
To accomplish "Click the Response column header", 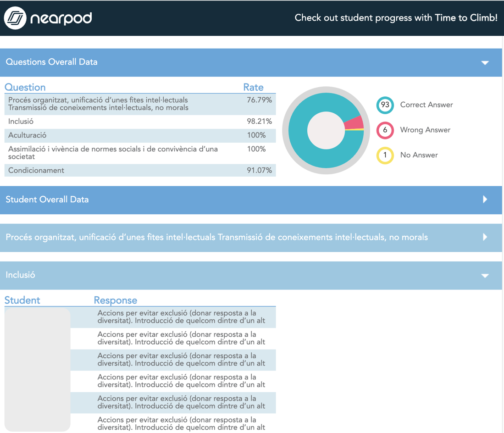I will coord(115,300).
